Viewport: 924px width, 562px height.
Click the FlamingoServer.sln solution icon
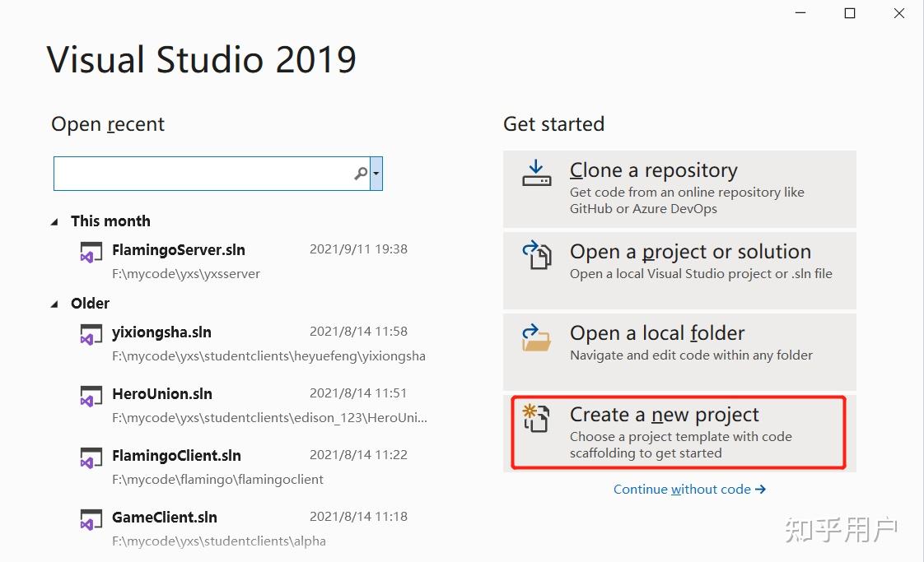pyautogui.click(x=91, y=253)
